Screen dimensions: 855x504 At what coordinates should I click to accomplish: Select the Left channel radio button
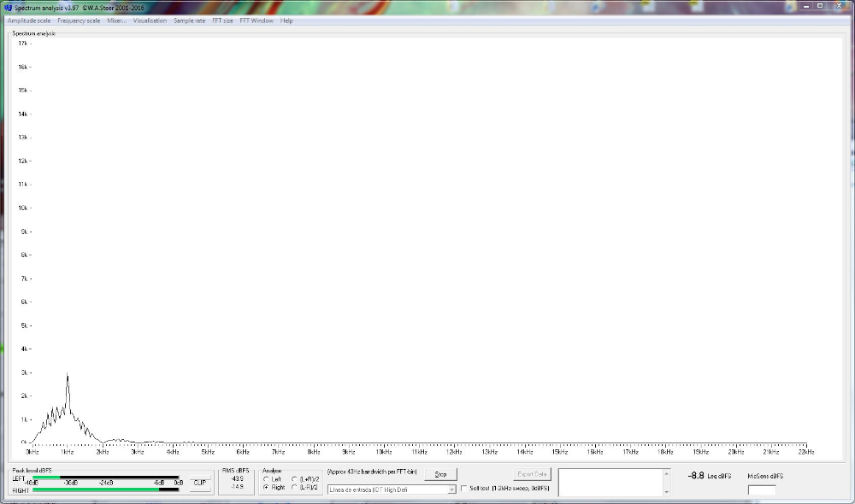(x=266, y=479)
